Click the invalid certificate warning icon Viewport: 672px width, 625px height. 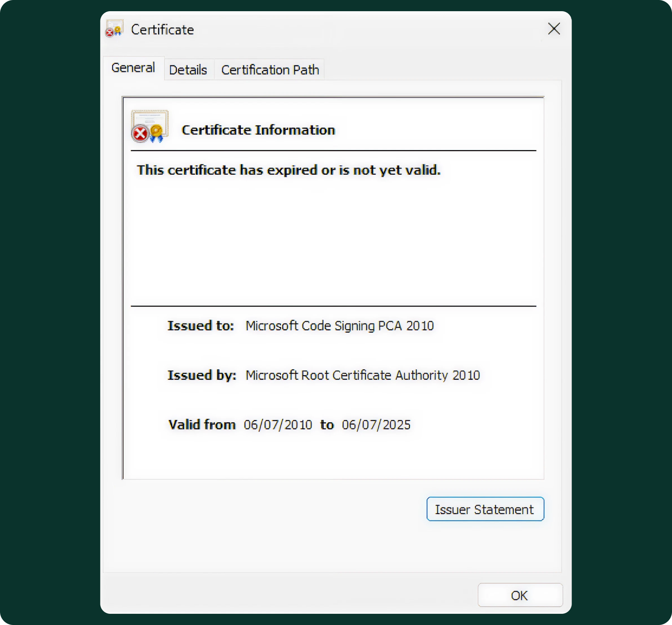150,127
